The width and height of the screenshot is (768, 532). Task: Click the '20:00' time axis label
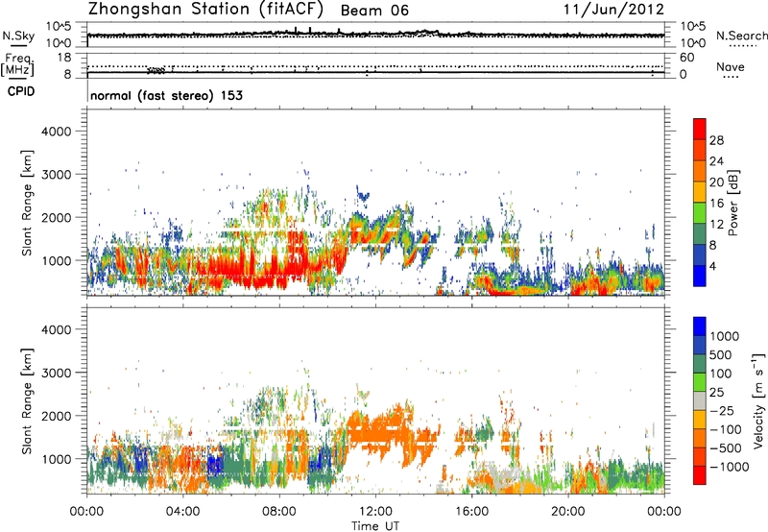(x=567, y=512)
